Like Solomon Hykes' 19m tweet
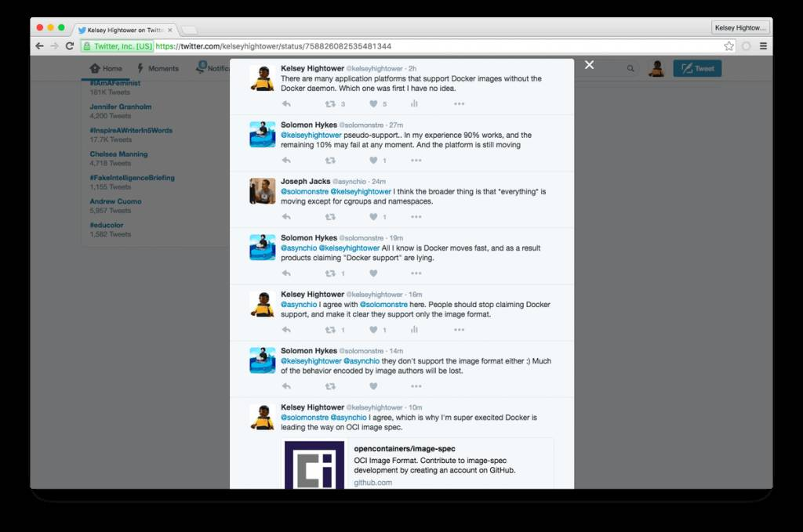 (x=373, y=273)
